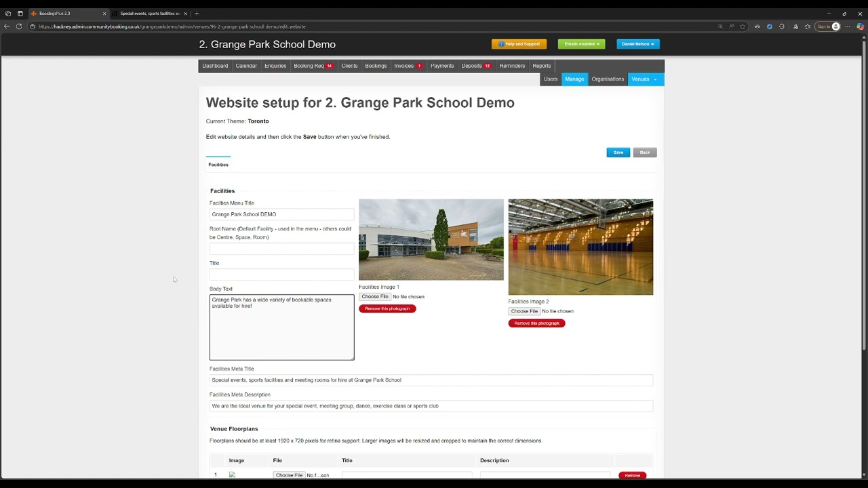Open Booking Req with 14 badge

tap(313, 66)
